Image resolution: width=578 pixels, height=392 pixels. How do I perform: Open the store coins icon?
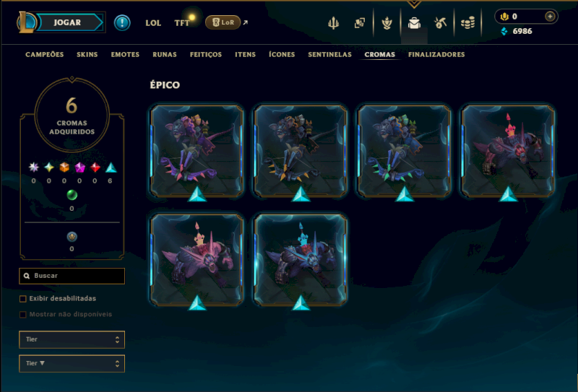coord(467,23)
